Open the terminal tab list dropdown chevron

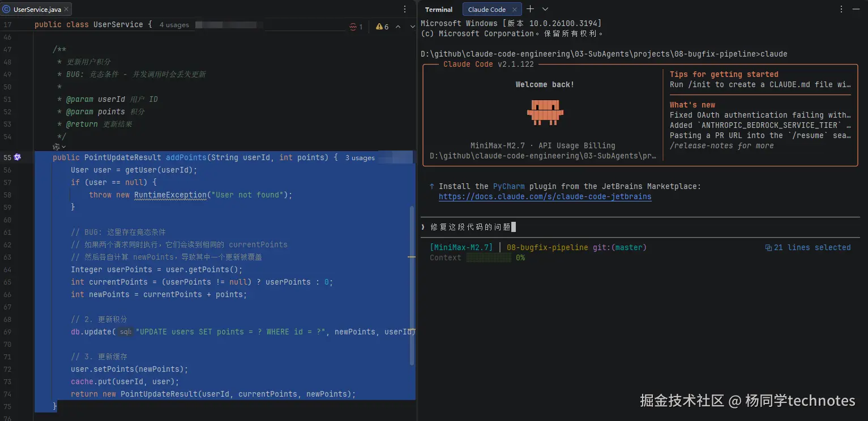coord(545,9)
